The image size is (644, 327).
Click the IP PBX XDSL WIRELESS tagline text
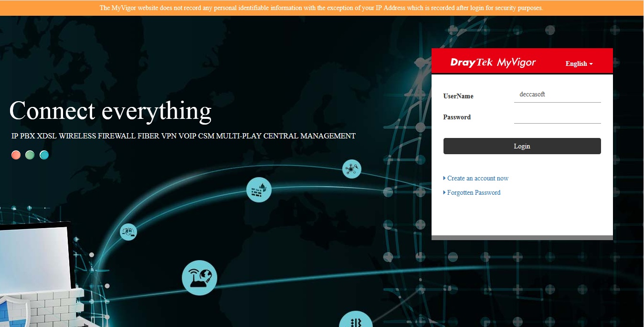coord(183,136)
